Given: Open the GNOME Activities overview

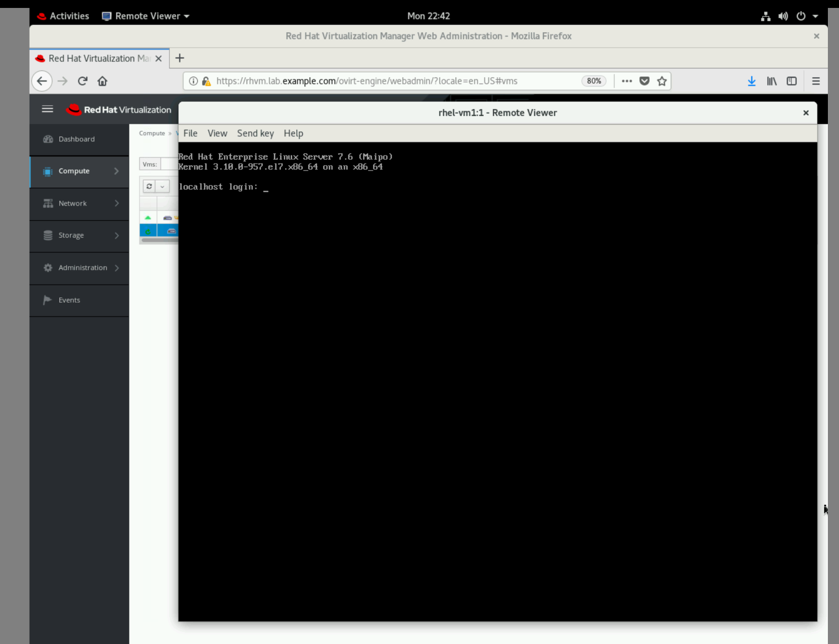Looking at the screenshot, I should [63, 16].
